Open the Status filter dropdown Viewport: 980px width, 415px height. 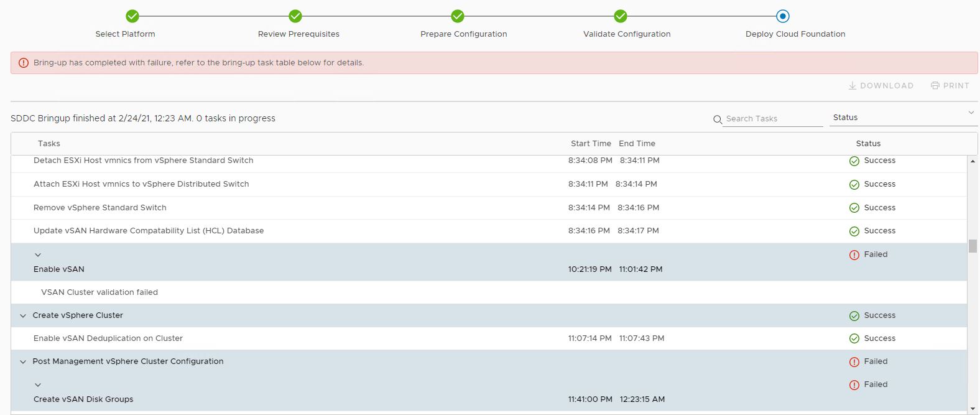coord(904,118)
